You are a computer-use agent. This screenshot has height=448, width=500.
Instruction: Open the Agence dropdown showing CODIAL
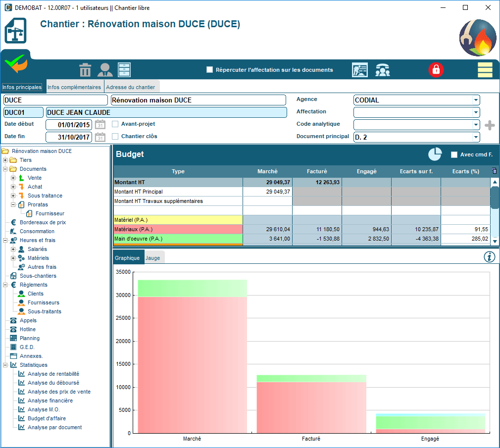coord(476,100)
